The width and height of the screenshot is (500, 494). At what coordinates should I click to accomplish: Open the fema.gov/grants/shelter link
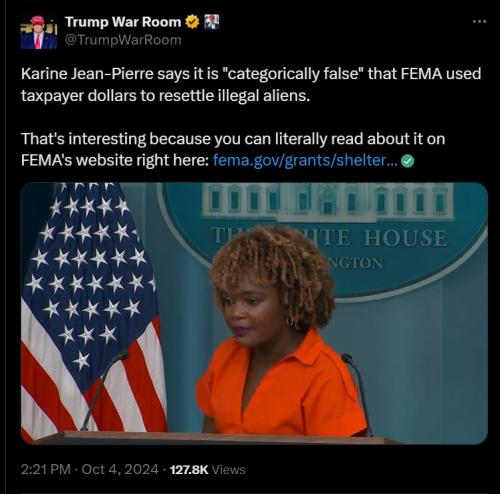click(x=305, y=161)
